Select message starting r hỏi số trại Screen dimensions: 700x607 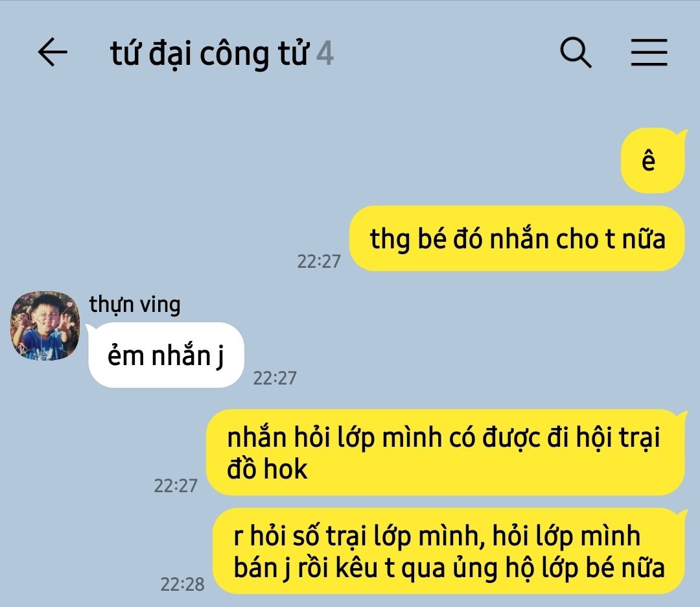click(450, 551)
